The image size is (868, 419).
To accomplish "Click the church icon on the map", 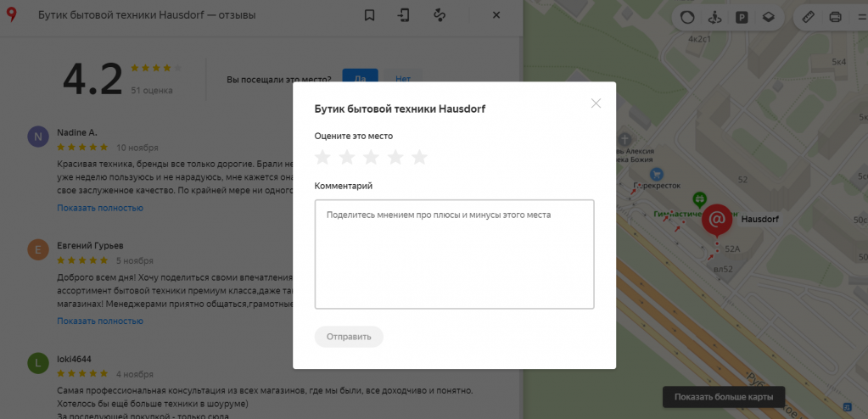I will coord(625,139).
